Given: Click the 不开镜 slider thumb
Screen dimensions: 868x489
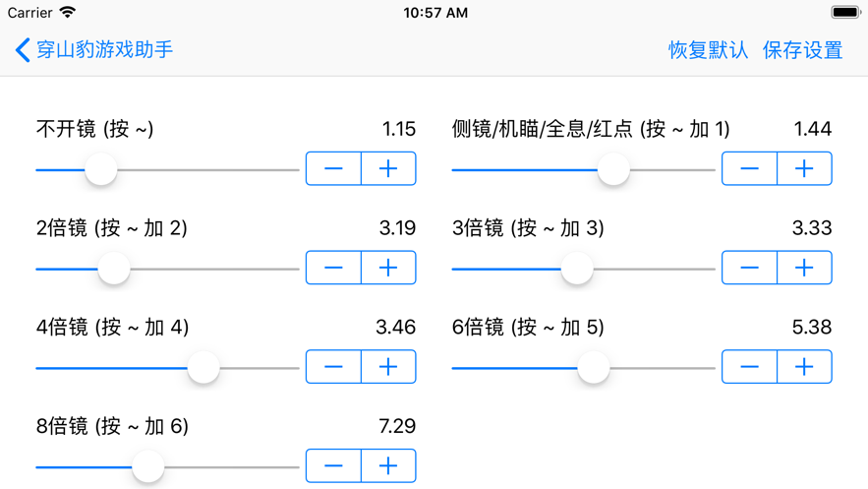Looking at the screenshot, I should (x=100, y=169).
